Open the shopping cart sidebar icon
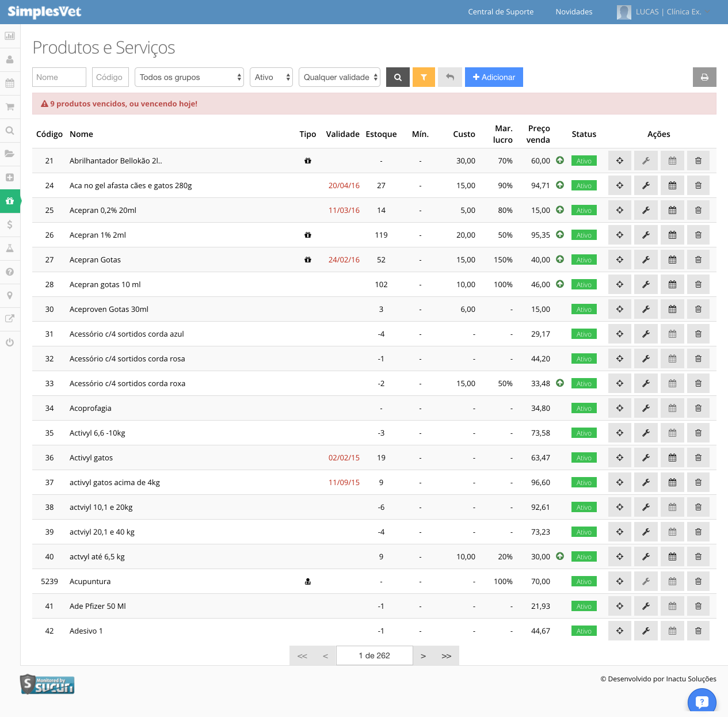Screen dimensions: 728x717 pyautogui.click(x=10, y=106)
